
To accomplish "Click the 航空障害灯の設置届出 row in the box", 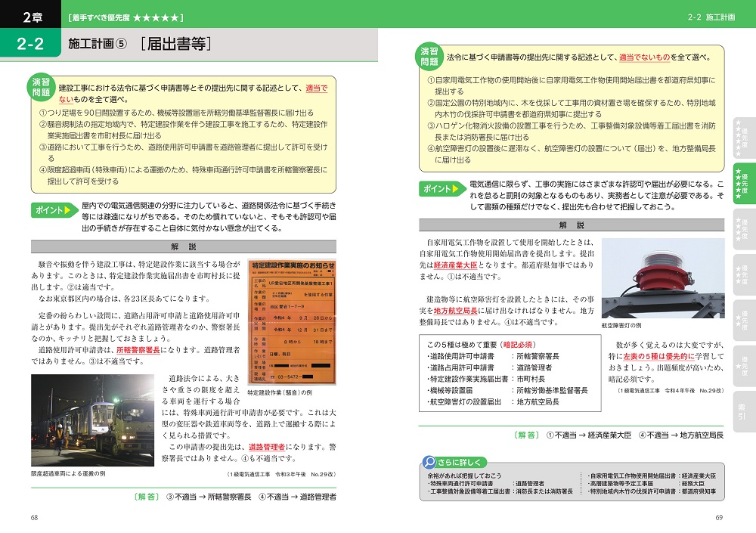I will pyautogui.click(x=493, y=401).
